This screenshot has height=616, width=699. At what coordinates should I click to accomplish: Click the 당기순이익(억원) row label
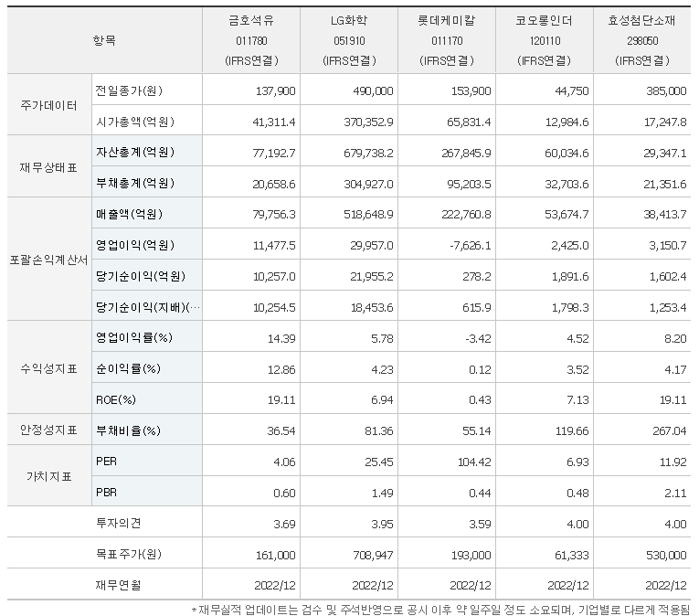tap(141, 276)
